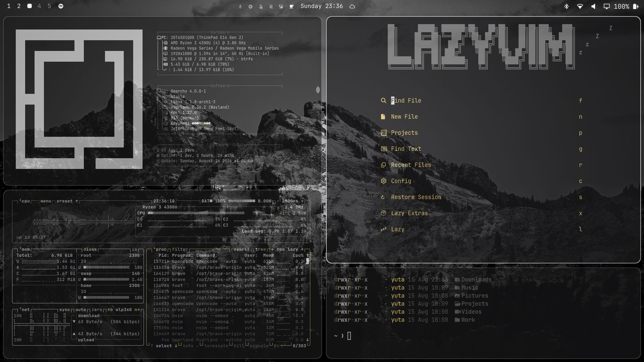Click the Recent Files copy icon
The image size is (644, 362).
[x=383, y=165]
